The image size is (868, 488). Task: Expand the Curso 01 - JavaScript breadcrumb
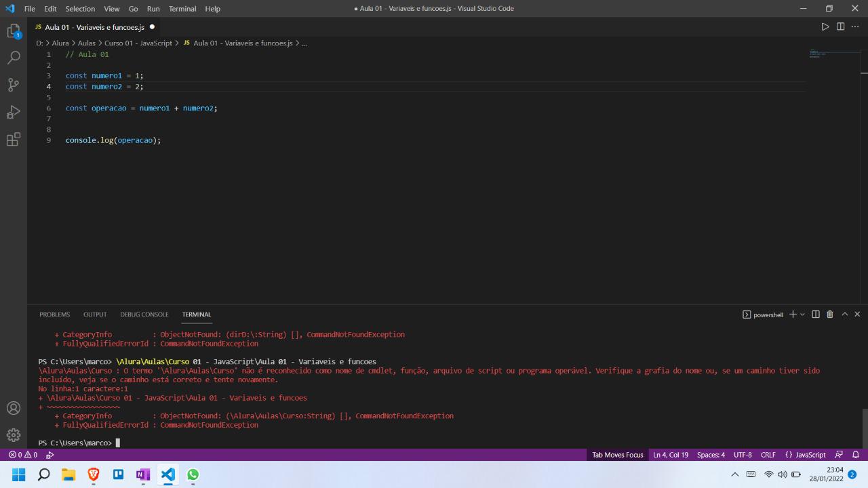tap(138, 43)
